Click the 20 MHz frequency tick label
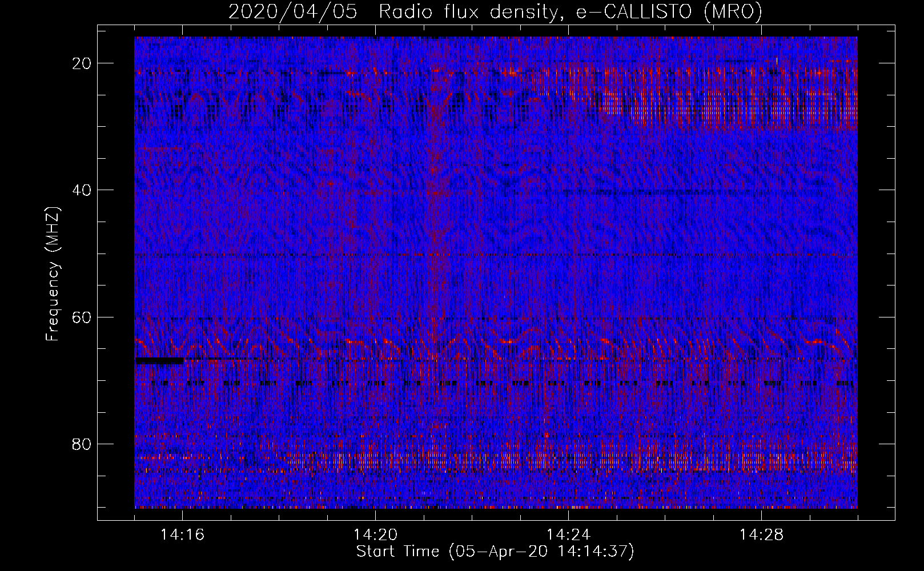Viewport: 924px width, 571px height. pos(82,63)
